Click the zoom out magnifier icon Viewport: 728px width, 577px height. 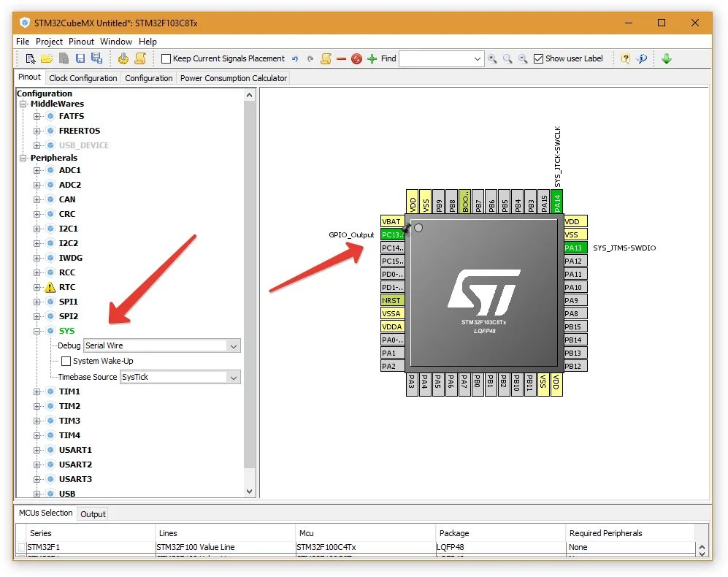[523, 59]
